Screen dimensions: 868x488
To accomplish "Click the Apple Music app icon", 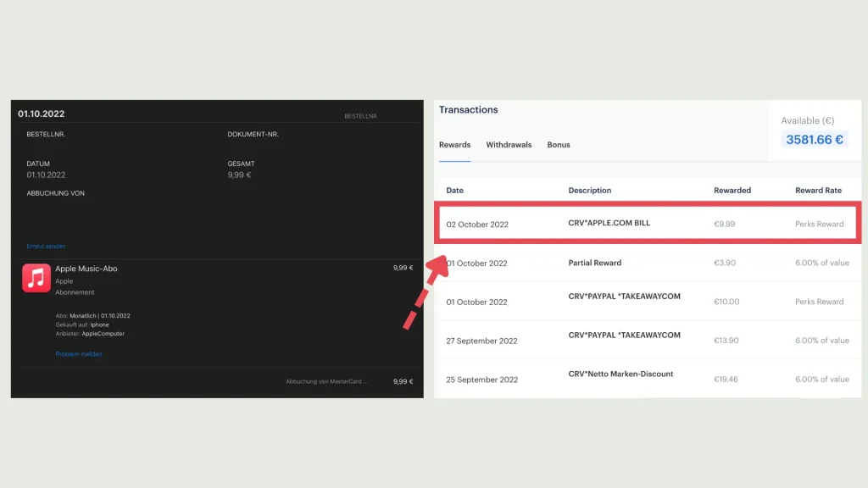I will coord(36,278).
